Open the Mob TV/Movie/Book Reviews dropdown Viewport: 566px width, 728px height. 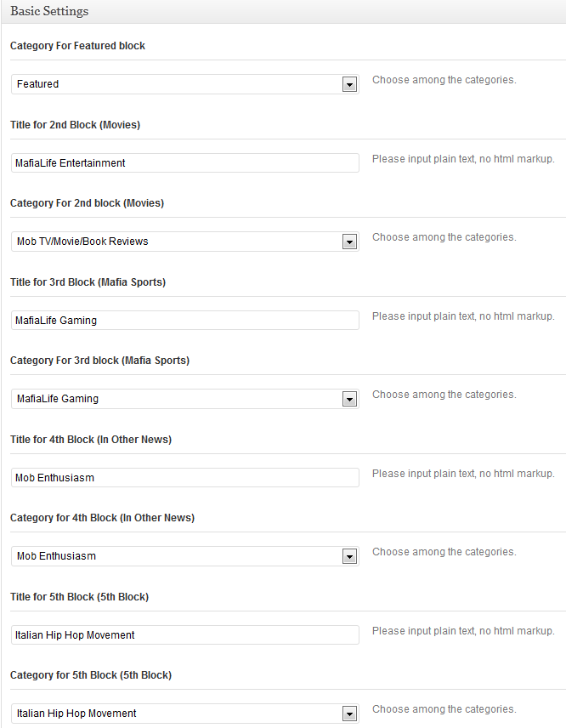point(184,242)
